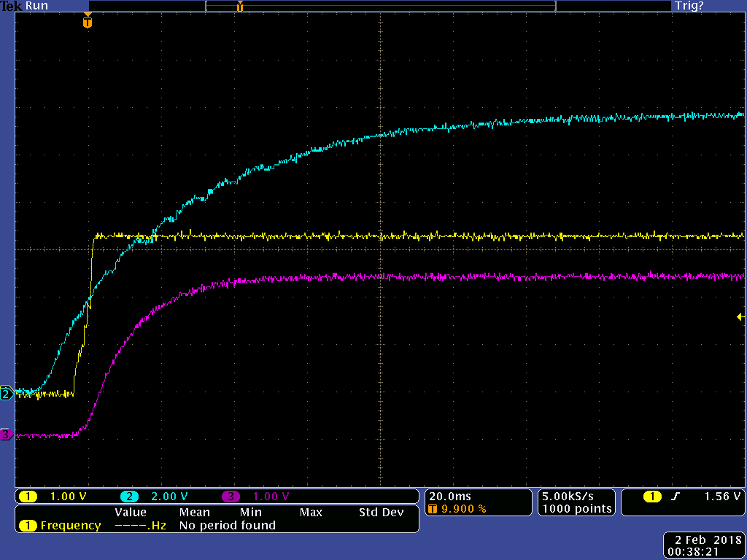Screen dimensions: 747x560
Task: Click the Run acquisition status label
Action: [36, 6]
